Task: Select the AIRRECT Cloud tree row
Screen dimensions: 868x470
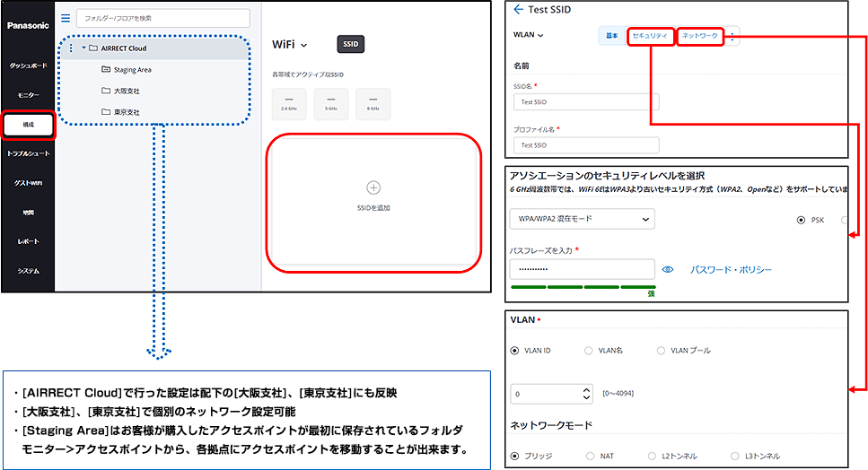Action: pos(153,48)
